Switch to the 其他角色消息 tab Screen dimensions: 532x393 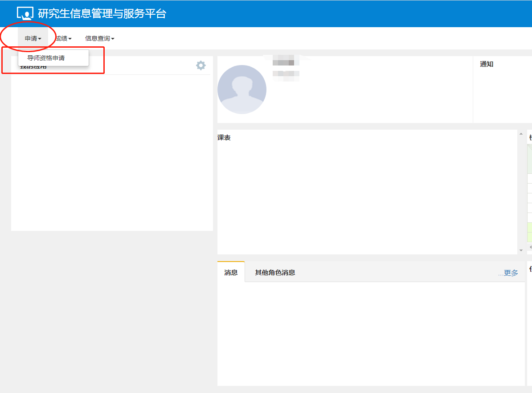pyautogui.click(x=275, y=272)
